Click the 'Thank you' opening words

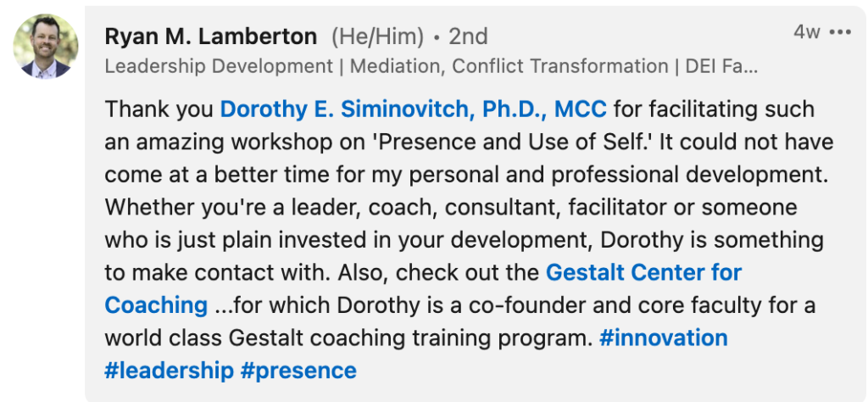[x=159, y=109]
